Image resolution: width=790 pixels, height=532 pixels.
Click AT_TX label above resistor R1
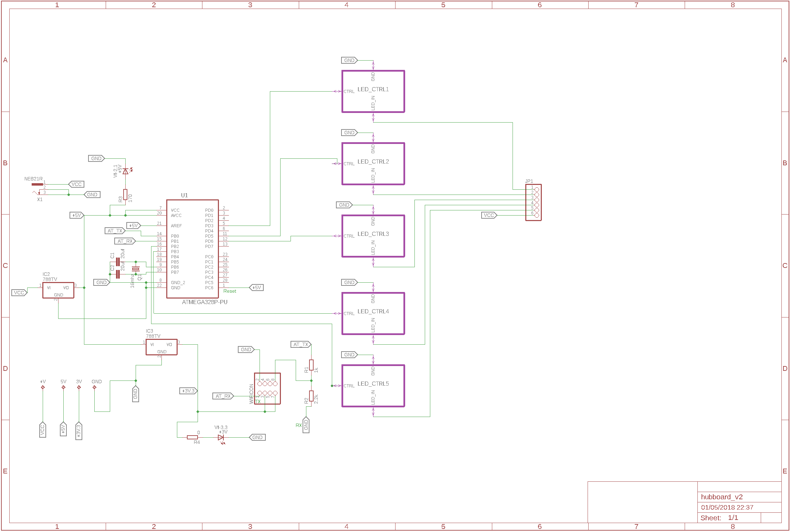pyautogui.click(x=301, y=344)
